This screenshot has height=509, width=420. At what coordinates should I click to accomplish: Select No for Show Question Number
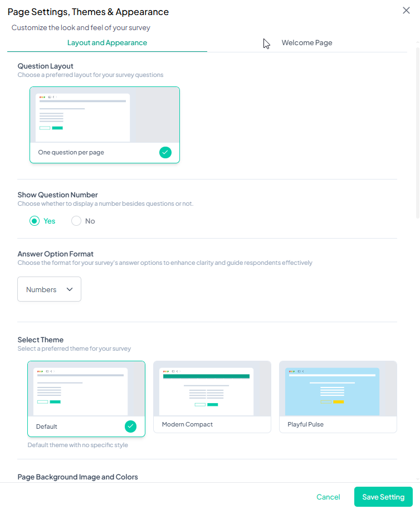(x=77, y=221)
